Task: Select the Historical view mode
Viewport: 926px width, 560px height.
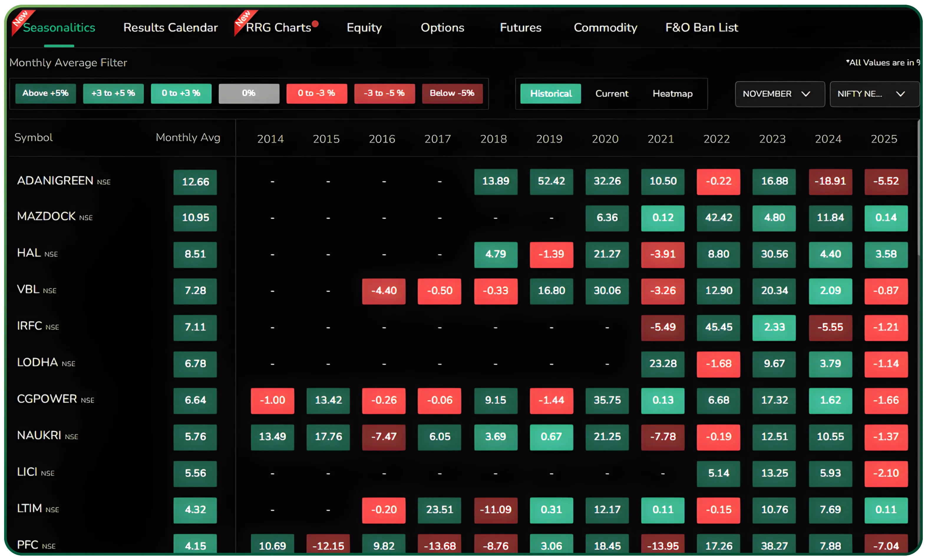Action: (x=550, y=94)
